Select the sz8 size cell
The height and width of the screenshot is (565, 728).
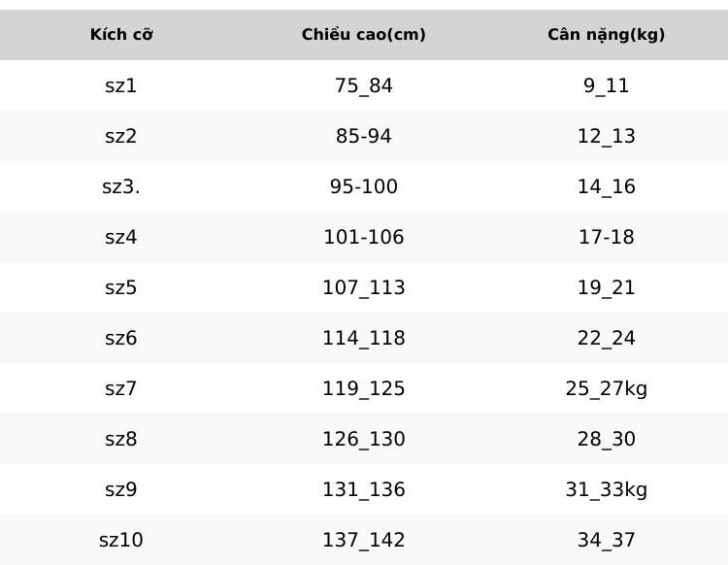pos(120,439)
